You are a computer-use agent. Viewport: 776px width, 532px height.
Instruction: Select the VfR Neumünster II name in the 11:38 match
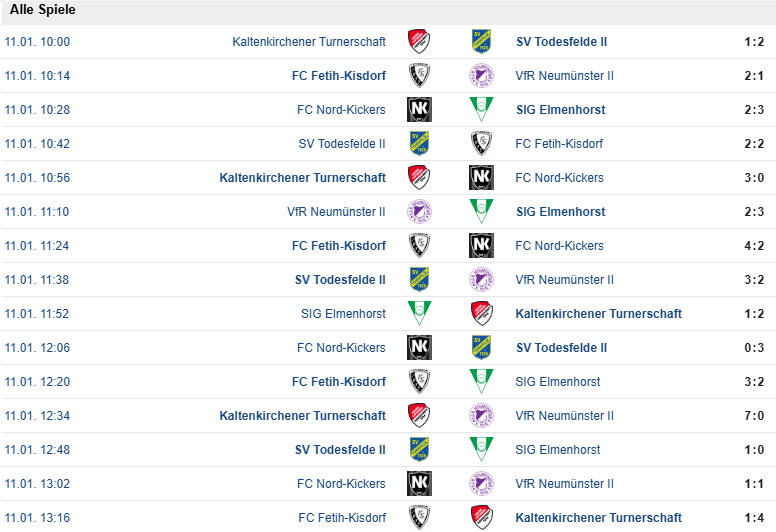click(x=564, y=280)
